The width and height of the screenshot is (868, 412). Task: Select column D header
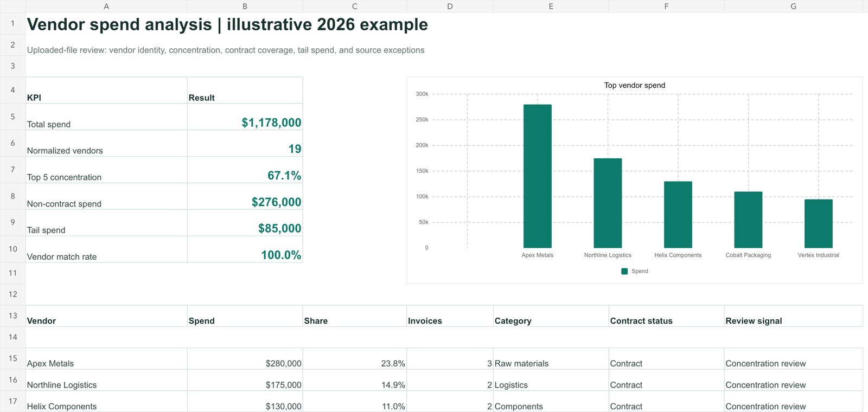coord(450,7)
